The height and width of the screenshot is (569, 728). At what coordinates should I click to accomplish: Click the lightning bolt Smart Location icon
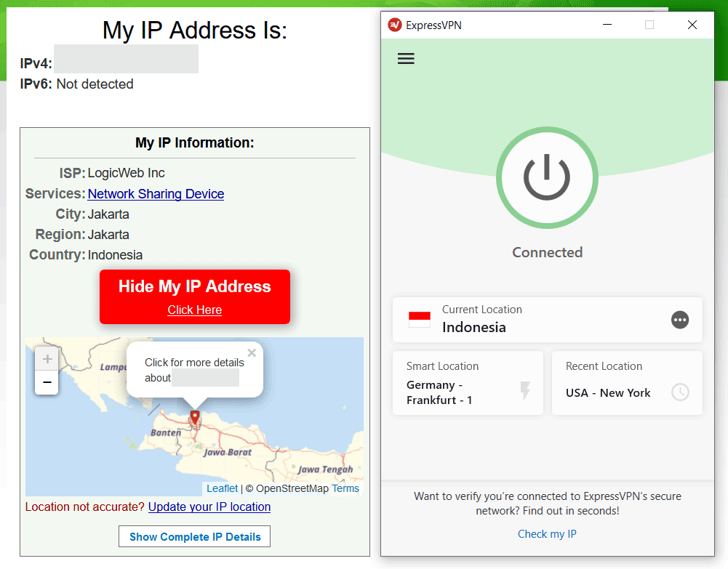click(x=525, y=390)
